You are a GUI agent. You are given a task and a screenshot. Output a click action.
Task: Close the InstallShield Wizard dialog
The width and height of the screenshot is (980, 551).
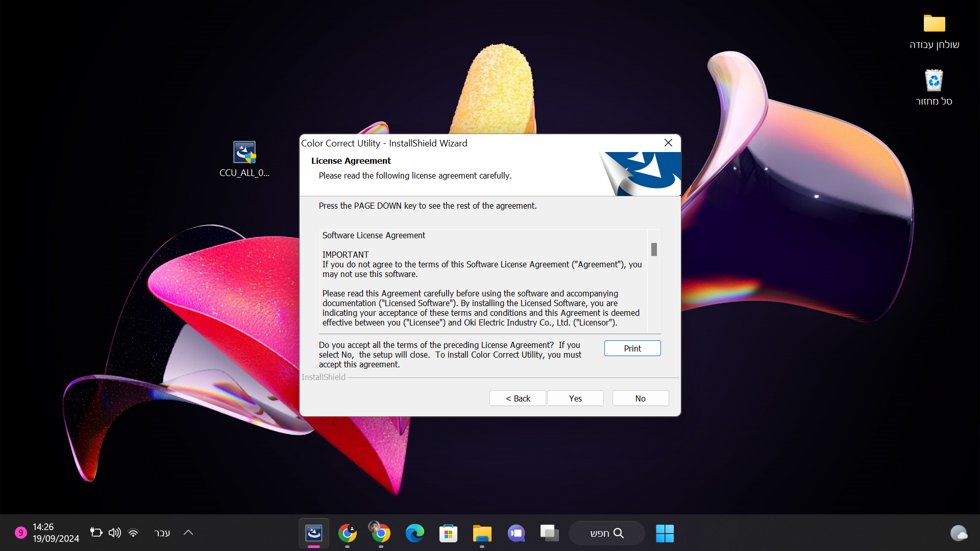[668, 143]
